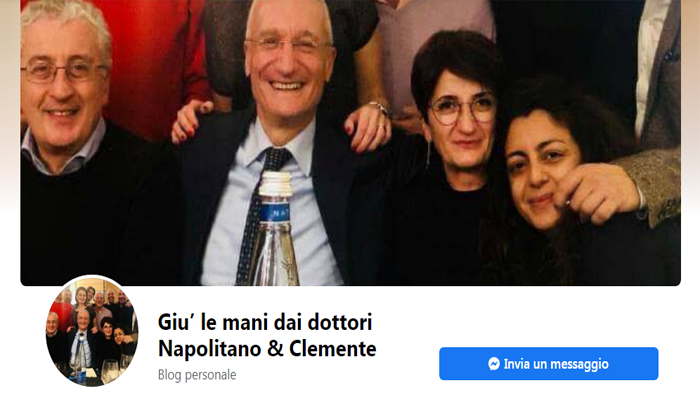This screenshot has width=700, height=400.
Task: Click the "Invia un messaggio" button text
Action: click(x=556, y=364)
